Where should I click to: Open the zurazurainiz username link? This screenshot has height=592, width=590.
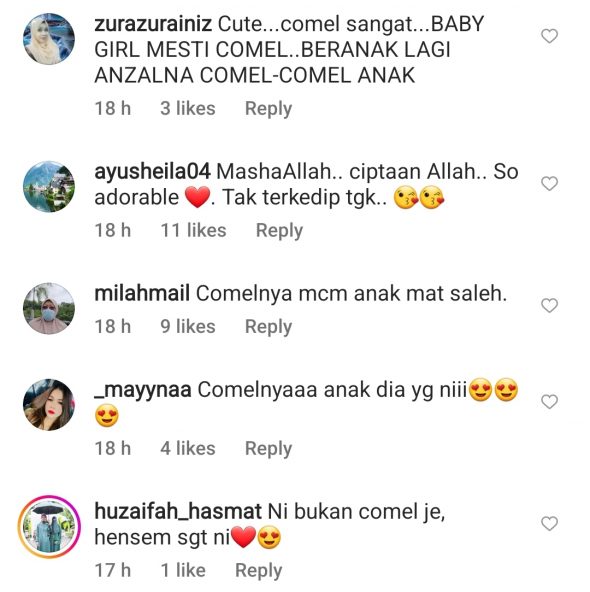tap(153, 24)
